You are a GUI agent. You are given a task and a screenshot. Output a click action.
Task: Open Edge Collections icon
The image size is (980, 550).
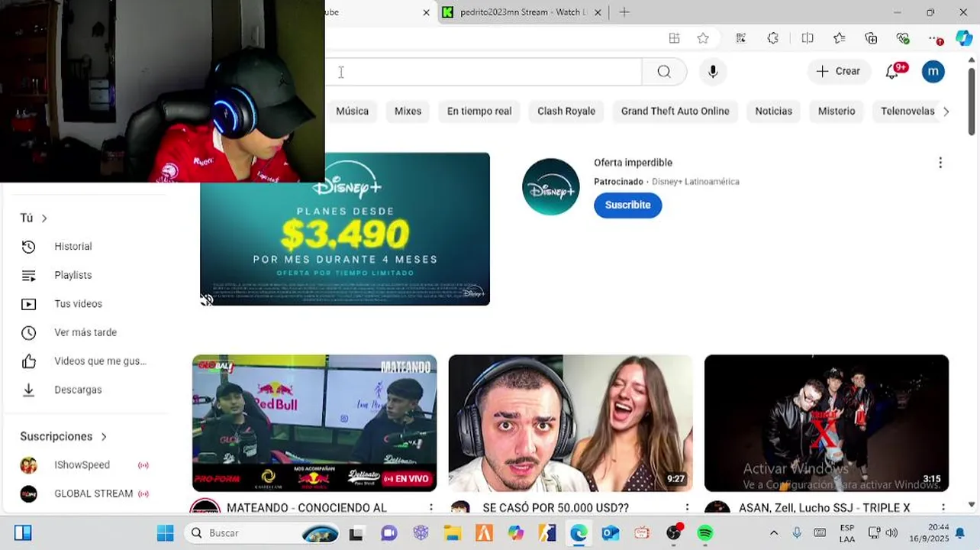(x=871, y=38)
